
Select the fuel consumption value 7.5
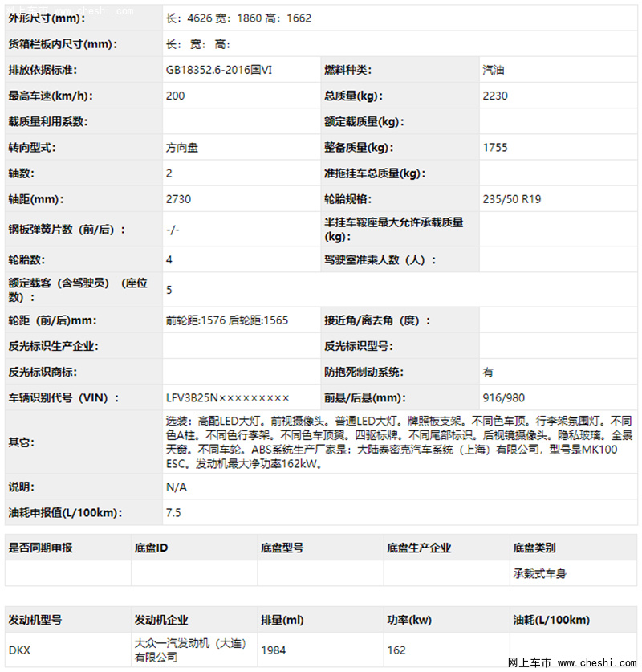point(173,512)
